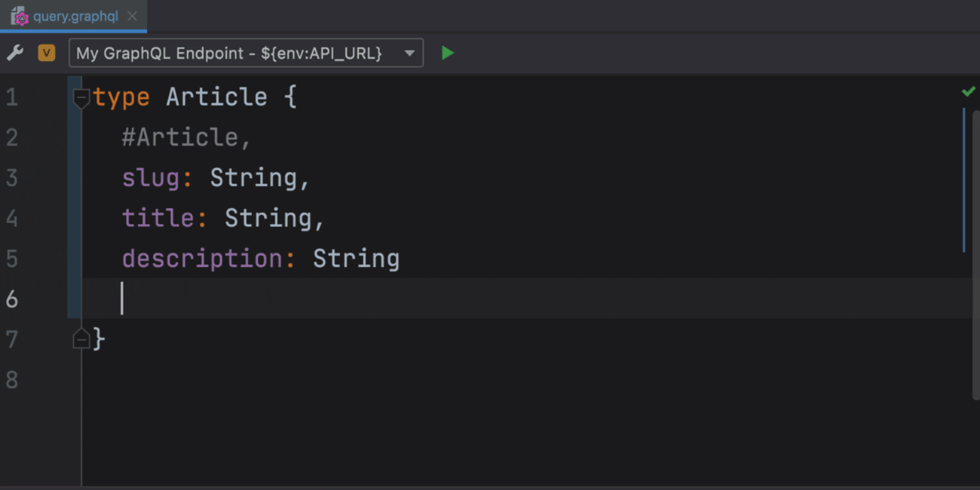Open the GraphQL Endpoint dropdown
The image size is (980, 490).
[246, 53]
